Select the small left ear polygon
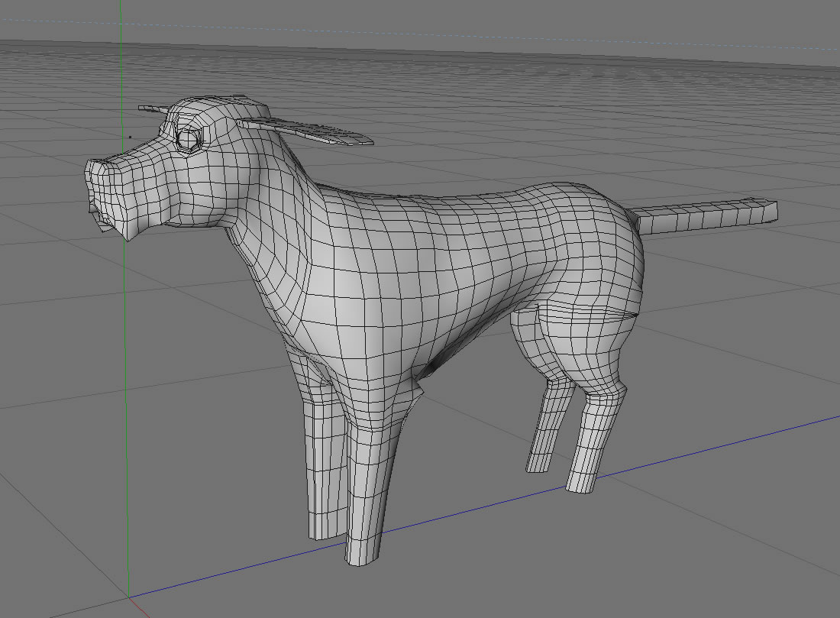This screenshot has height=618, width=840. (153, 109)
